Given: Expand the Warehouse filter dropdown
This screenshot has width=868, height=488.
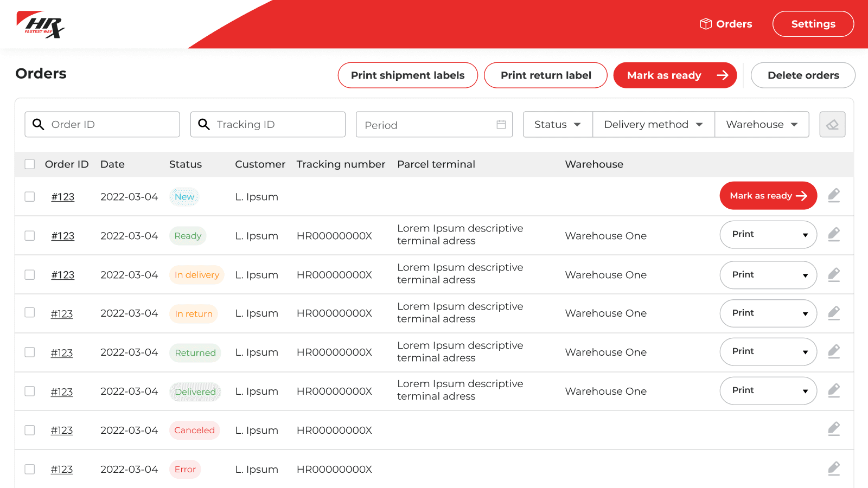Looking at the screenshot, I should coord(761,125).
